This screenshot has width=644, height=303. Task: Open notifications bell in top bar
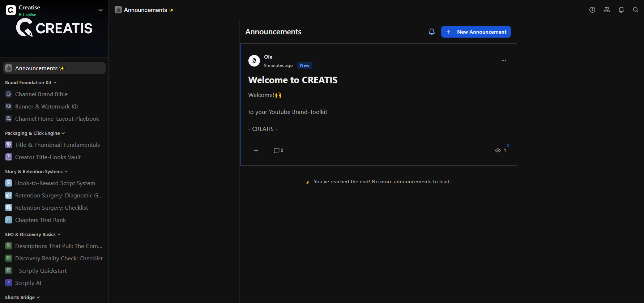click(621, 10)
